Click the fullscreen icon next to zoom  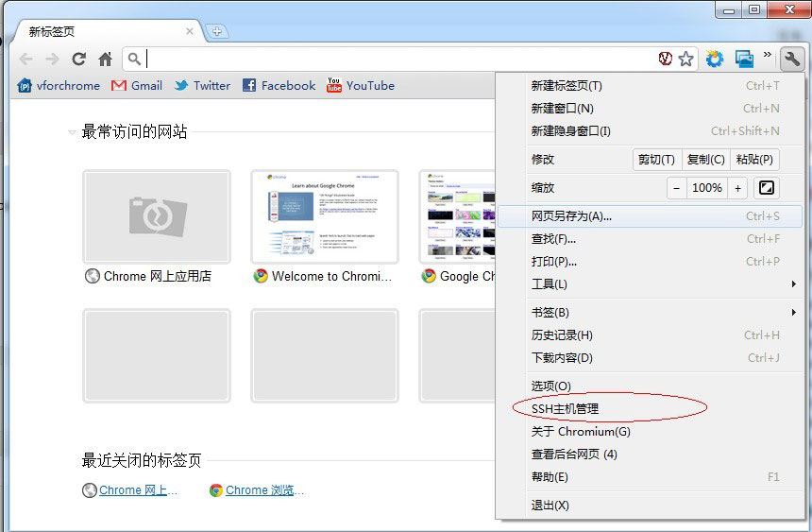coord(767,188)
